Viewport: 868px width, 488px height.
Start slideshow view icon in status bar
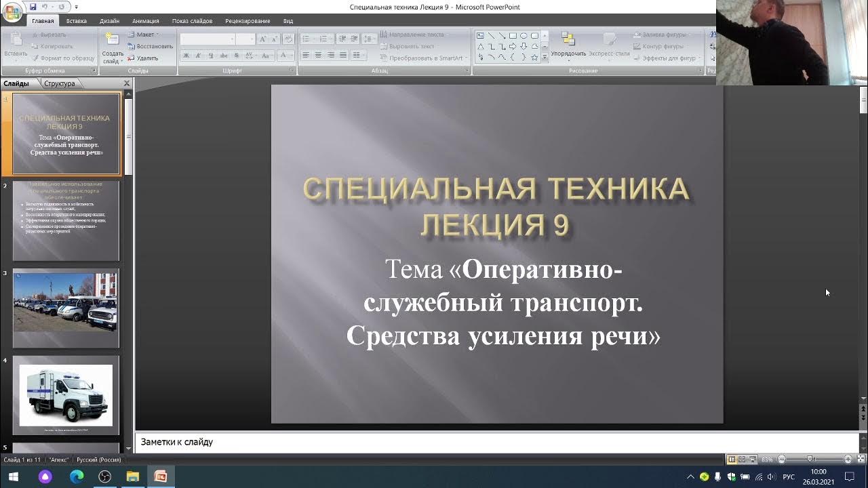753,460
